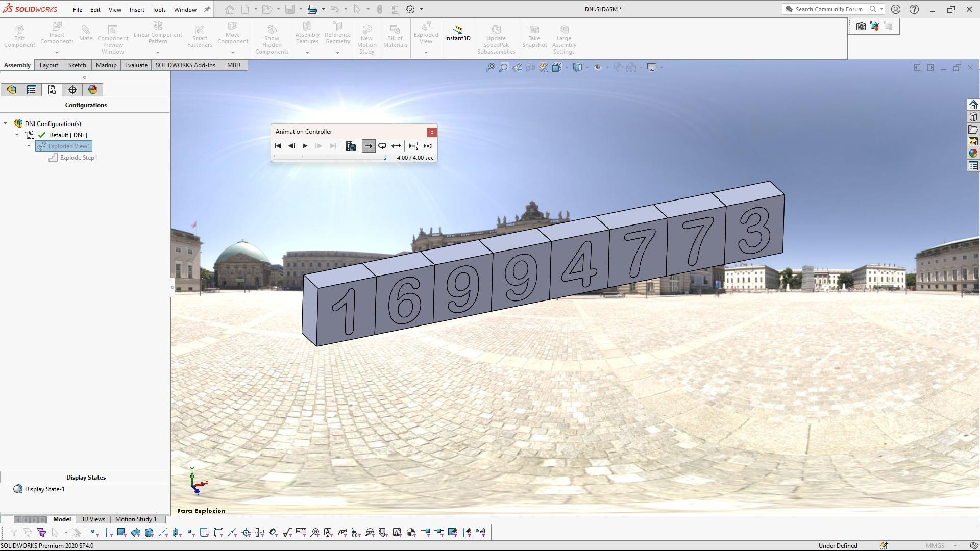Open Display Style cube icon
The width and height of the screenshot is (980, 551).
point(577,67)
